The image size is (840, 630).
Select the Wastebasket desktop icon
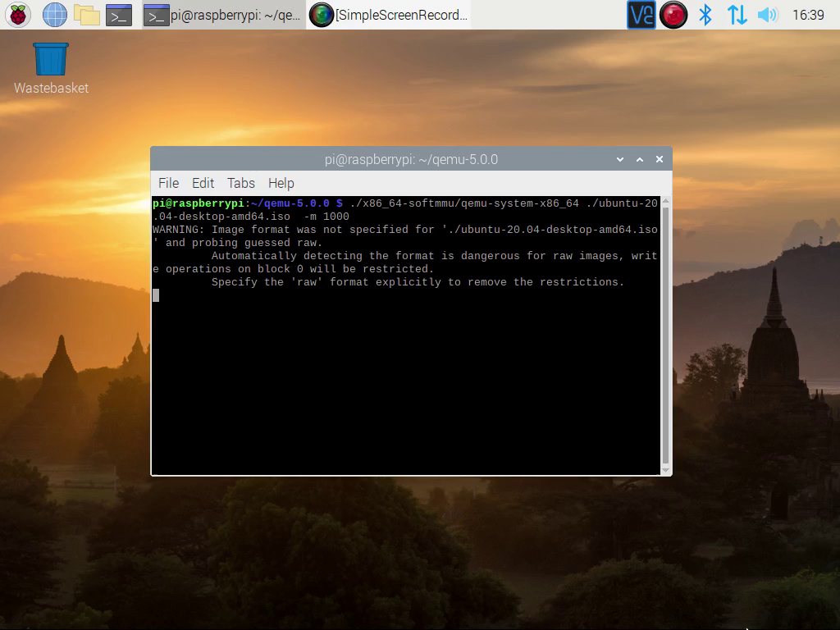(51, 69)
